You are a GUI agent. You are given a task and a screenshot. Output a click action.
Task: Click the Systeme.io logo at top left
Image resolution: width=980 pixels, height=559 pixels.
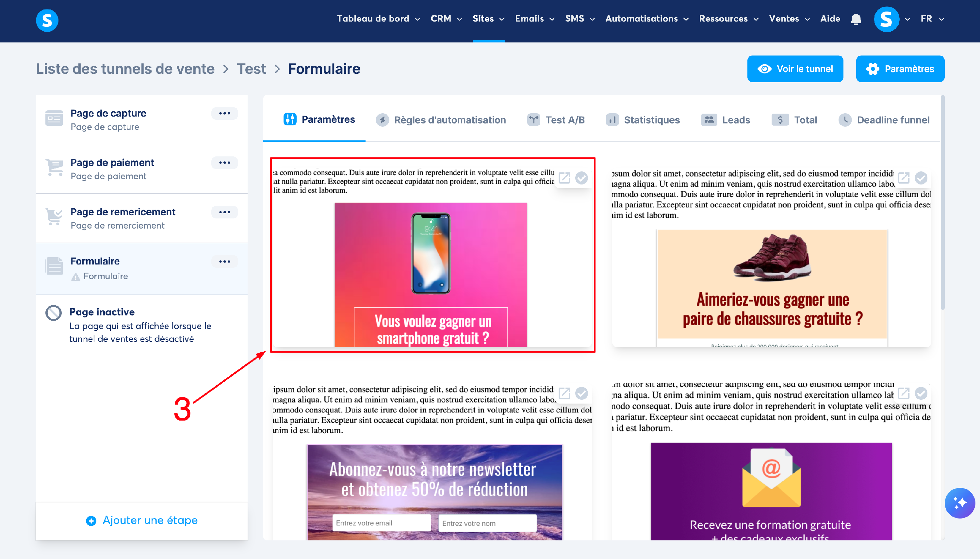pyautogui.click(x=47, y=20)
